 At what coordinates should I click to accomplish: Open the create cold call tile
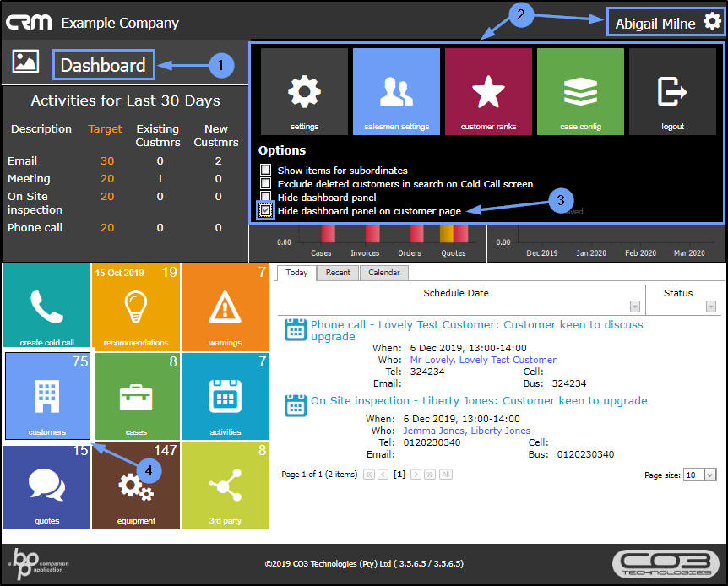(47, 307)
